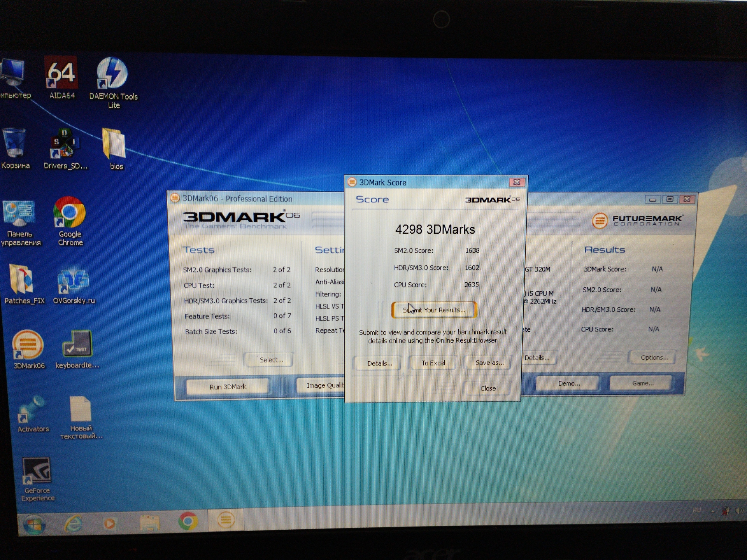Click 'Batch Size Tests:' row label
The image size is (747, 560).
[211, 332]
